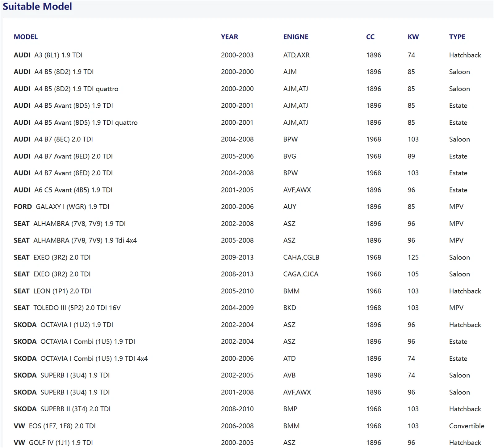Click FORD GALAXY I (WGR) 1.9 TDI
Screen dimensions: 494x448
[x=61, y=207]
